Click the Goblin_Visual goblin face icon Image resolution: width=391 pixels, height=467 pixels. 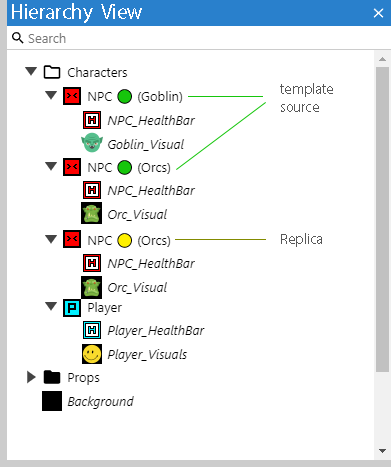pyautogui.click(x=92, y=143)
